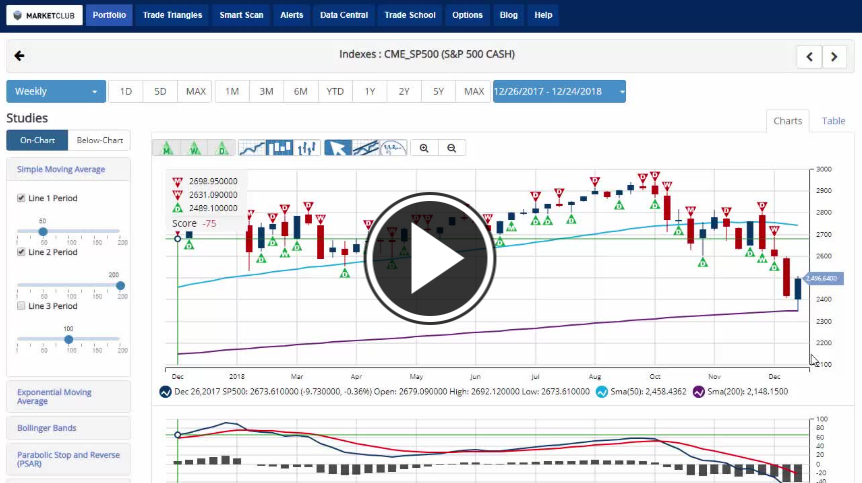Go back using the left arrow icon
862x483 pixels.
click(19, 56)
